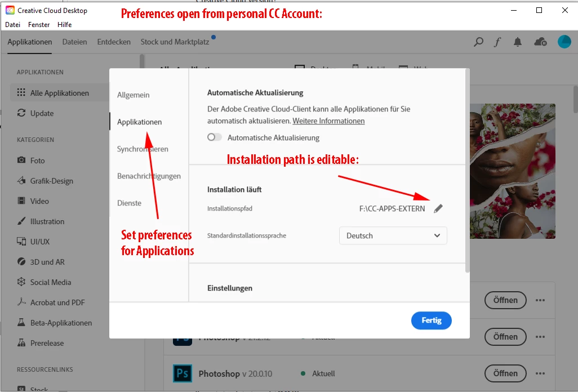Select the Dienste preferences tab
578x392 pixels.
(129, 203)
